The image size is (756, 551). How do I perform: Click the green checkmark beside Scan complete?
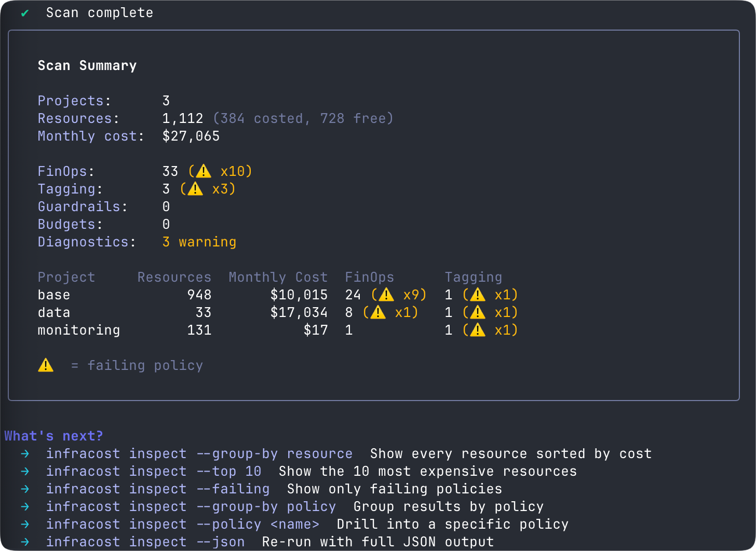[x=25, y=13]
